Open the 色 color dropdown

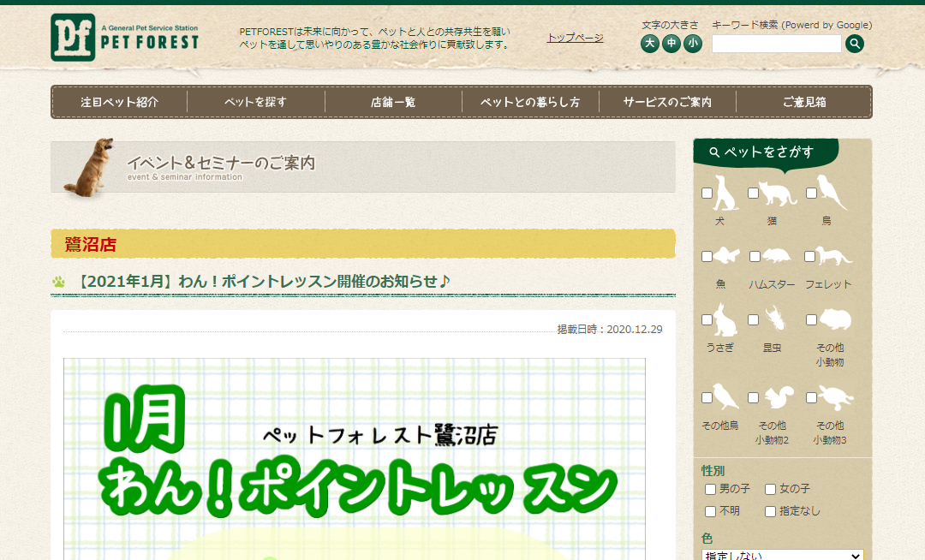[782, 555]
